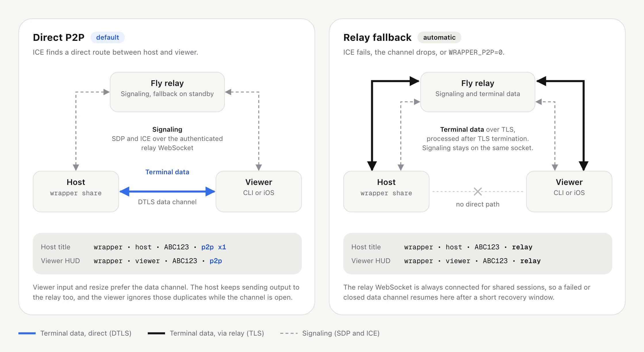Select the "Direct P2P" heading

tap(59, 37)
